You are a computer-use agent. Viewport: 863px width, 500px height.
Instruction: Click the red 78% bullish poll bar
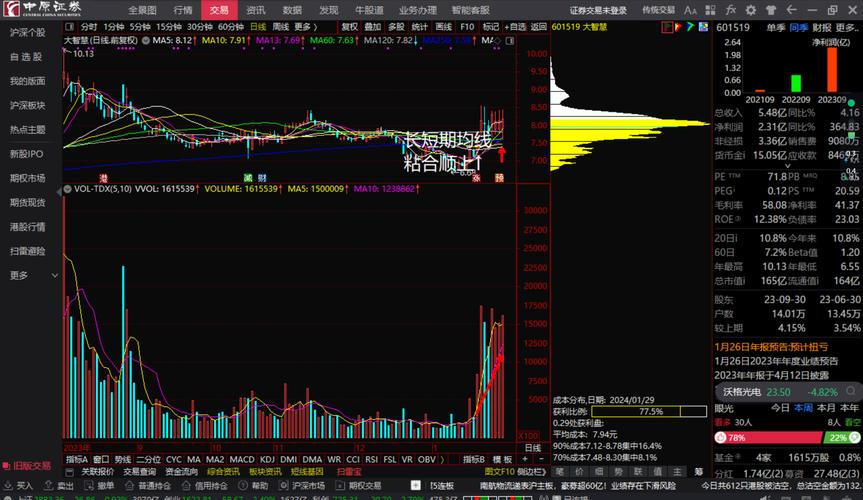tap(769, 438)
